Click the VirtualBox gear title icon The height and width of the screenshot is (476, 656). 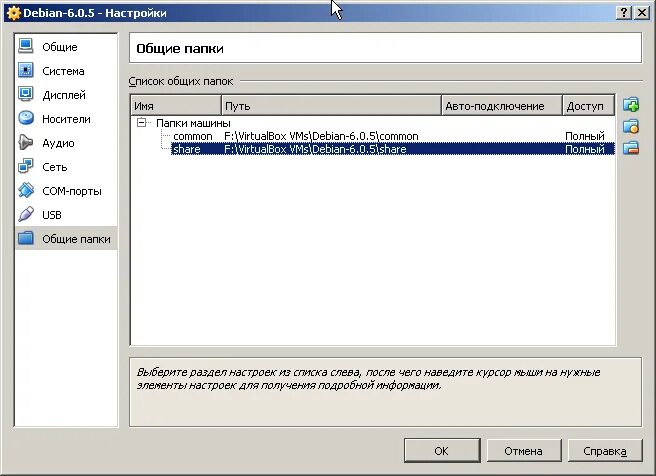[13, 13]
